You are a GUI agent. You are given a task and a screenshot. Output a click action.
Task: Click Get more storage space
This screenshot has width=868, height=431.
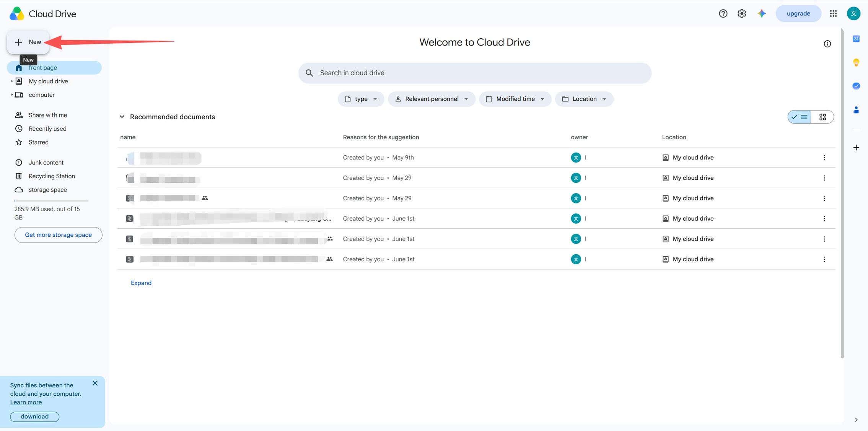coord(58,235)
